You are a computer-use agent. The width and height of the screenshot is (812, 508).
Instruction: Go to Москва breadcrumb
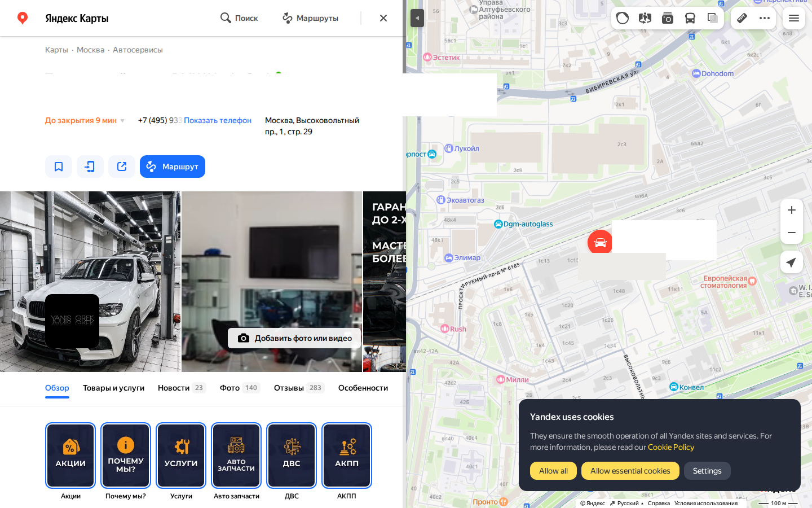(x=90, y=50)
